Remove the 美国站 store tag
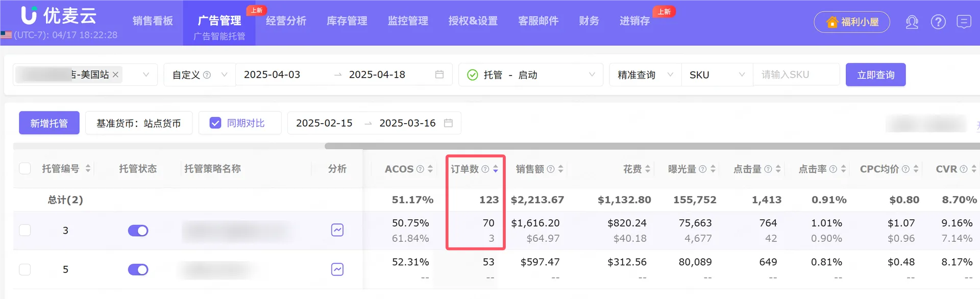 pos(116,75)
